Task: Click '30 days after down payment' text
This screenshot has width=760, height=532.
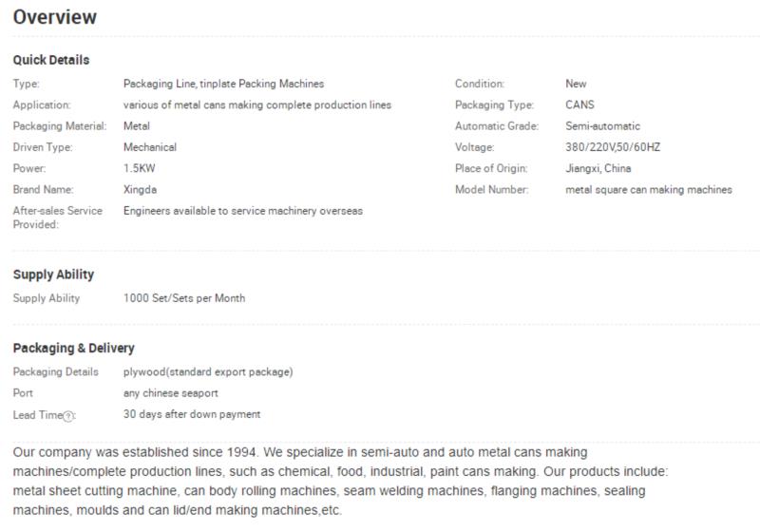Action: (x=192, y=414)
